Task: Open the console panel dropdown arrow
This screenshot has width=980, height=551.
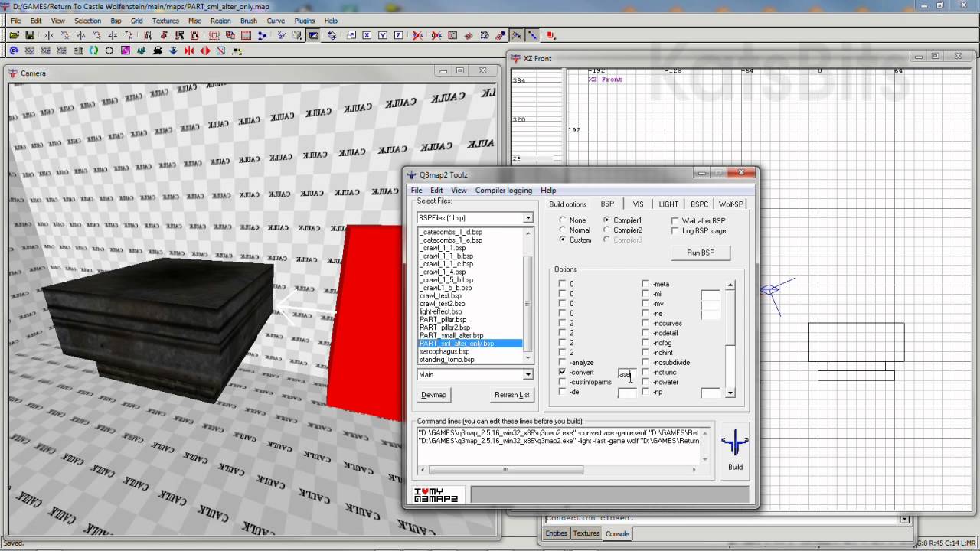Action: pyautogui.click(x=905, y=519)
